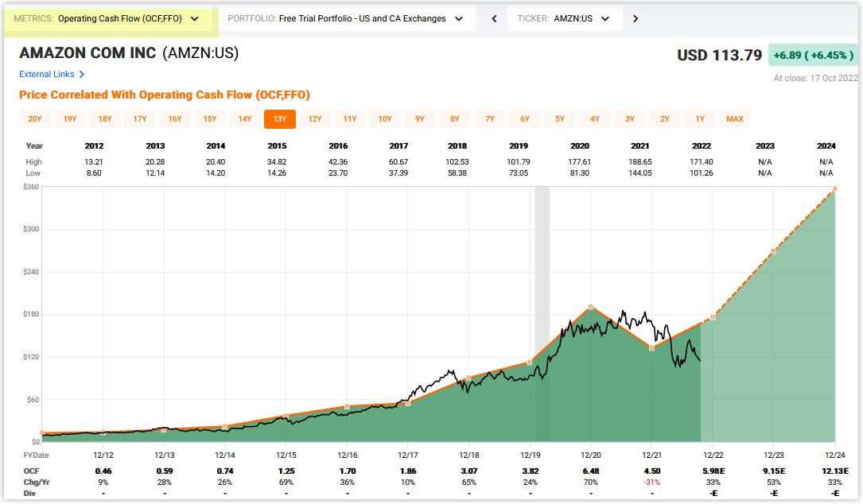Select the 16Y time range tab
Image resolution: width=863 pixels, height=504 pixels.
[x=175, y=119]
